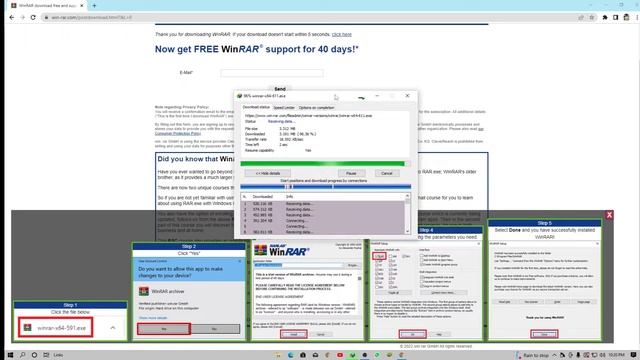Open the Speed Limiter tab
The height and width of the screenshot is (360, 640).
click(x=284, y=108)
